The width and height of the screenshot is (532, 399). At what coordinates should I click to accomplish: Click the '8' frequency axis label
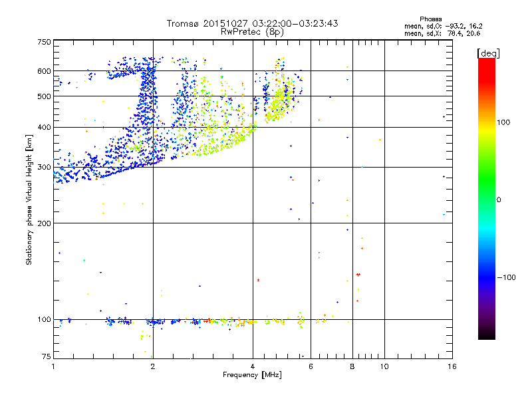(x=352, y=366)
